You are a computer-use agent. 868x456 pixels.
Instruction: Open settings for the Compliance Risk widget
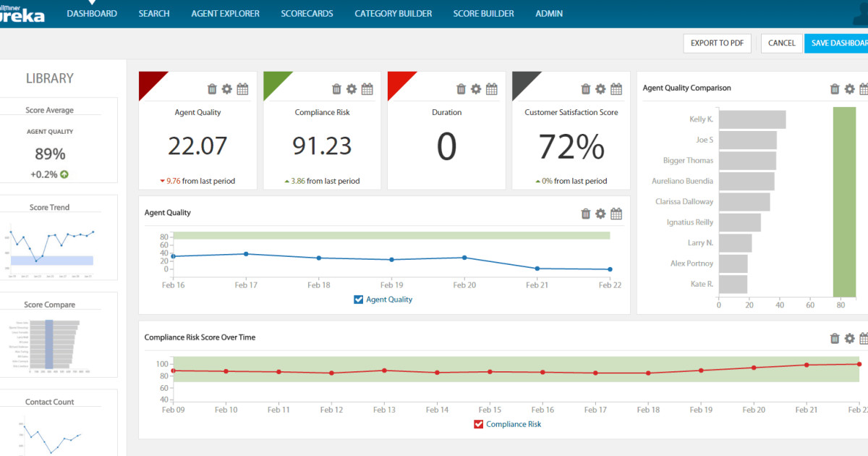click(x=352, y=88)
